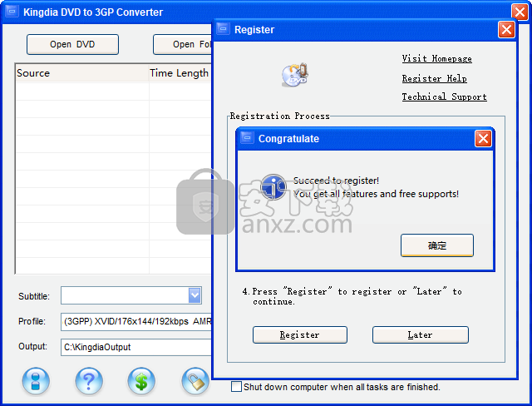Click the Source column header
This screenshot has height=406, width=532.
pyautogui.click(x=82, y=73)
